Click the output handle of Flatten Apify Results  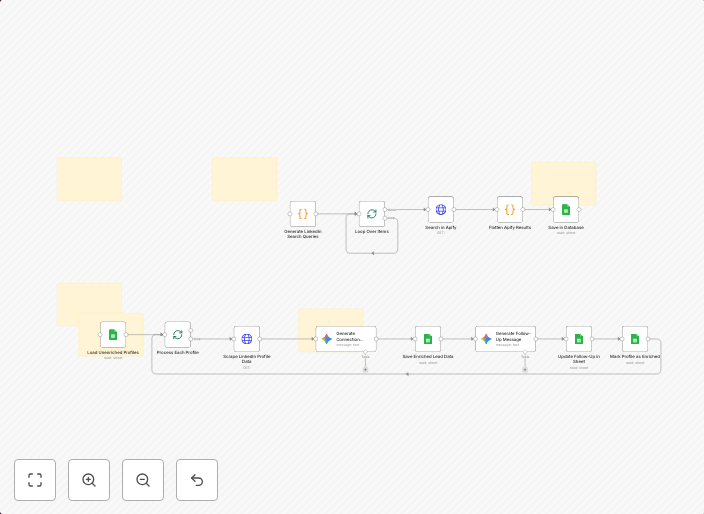pos(523,210)
